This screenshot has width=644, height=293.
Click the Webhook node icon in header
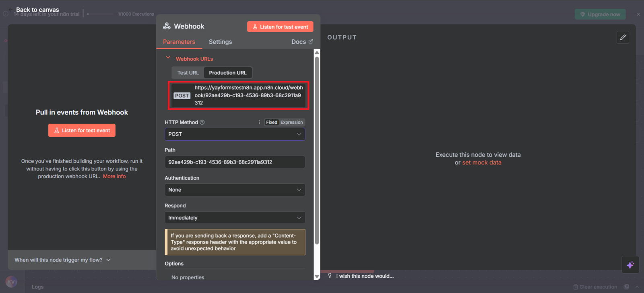(167, 26)
